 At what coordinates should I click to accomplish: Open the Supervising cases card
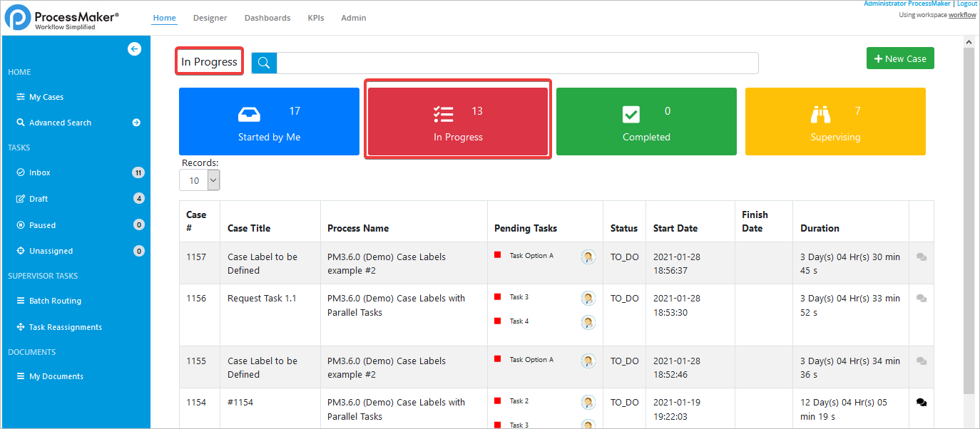(834, 121)
